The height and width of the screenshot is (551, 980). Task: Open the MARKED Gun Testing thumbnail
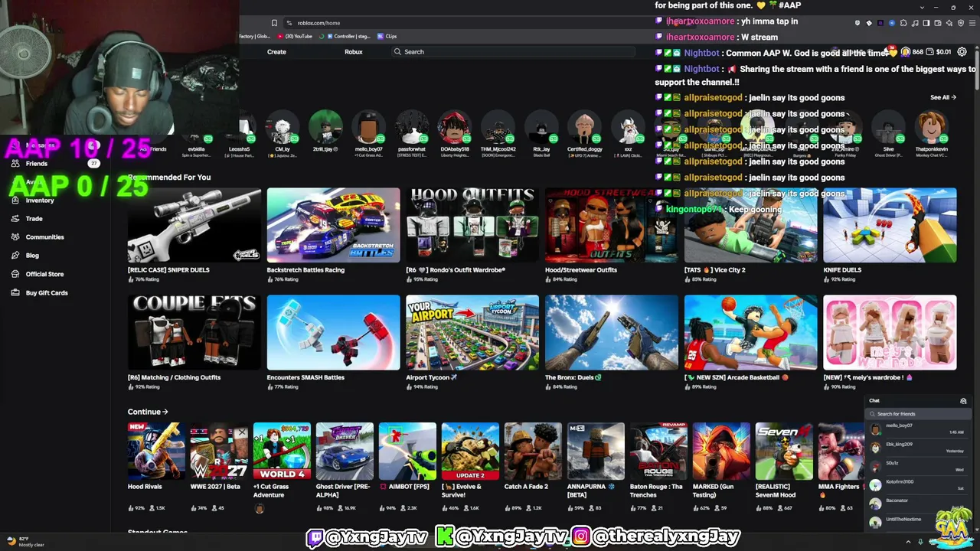[x=721, y=451]
